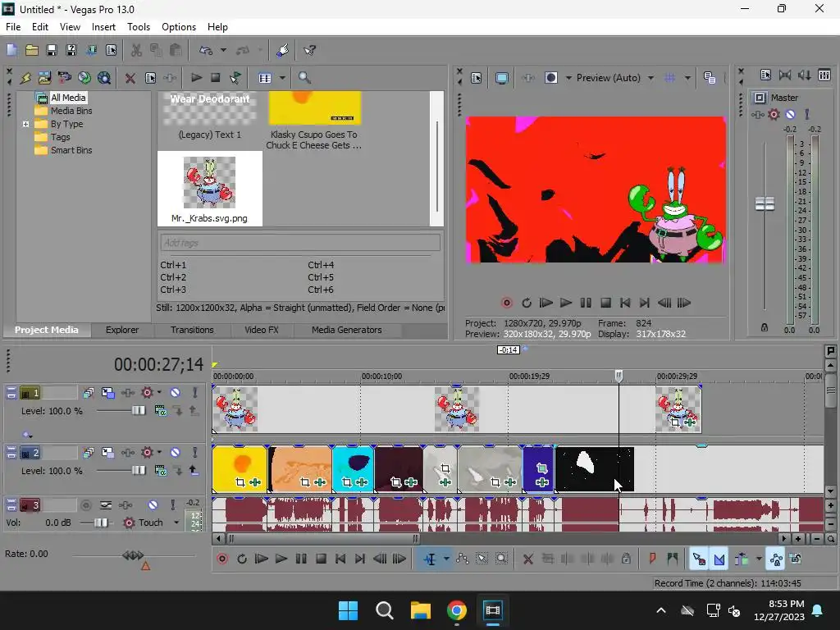This screenshot has width=840, height=630.
Task: Stop playback in timeline transport bar
Action: (321, 559)
